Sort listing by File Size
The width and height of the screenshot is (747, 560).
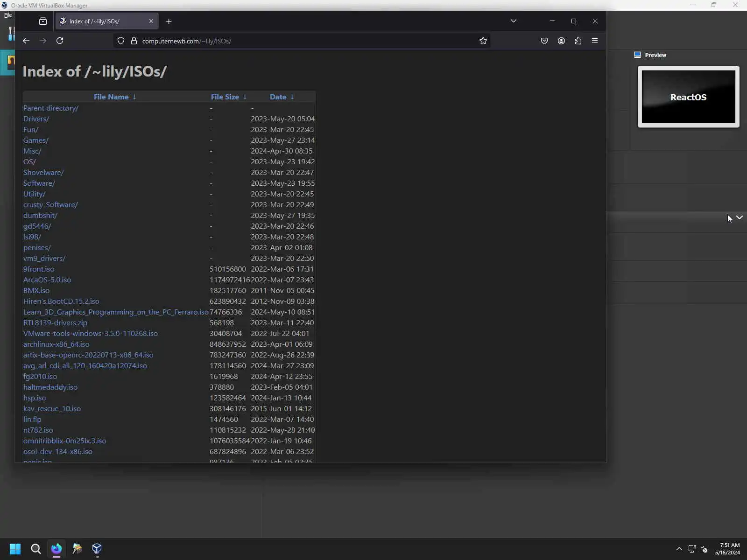point(229,97)
